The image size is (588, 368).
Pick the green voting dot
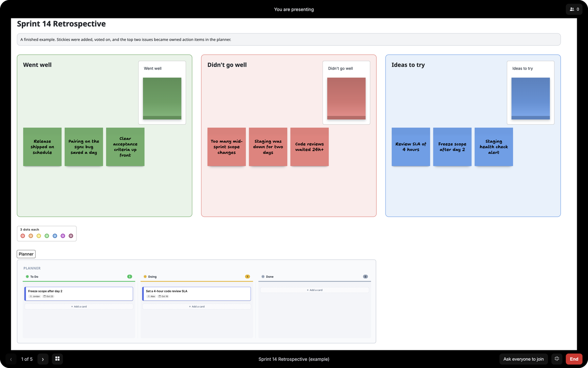[x=47, y=236]
